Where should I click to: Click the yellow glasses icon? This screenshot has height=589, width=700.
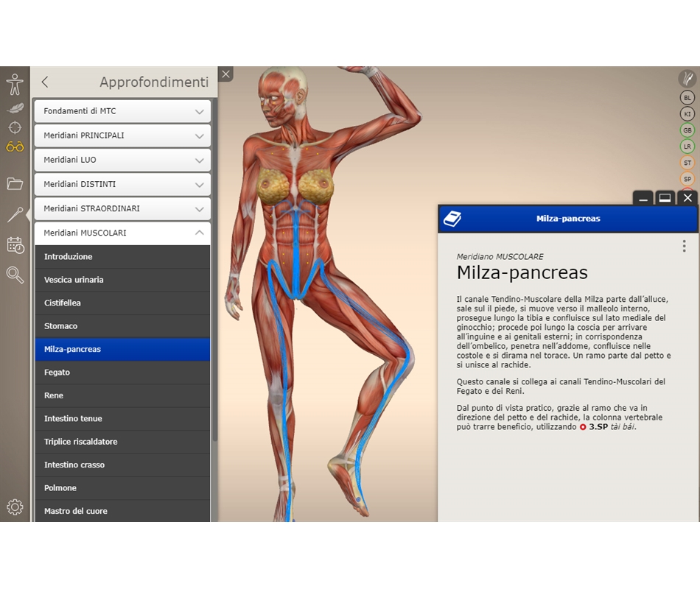[15, 147]
